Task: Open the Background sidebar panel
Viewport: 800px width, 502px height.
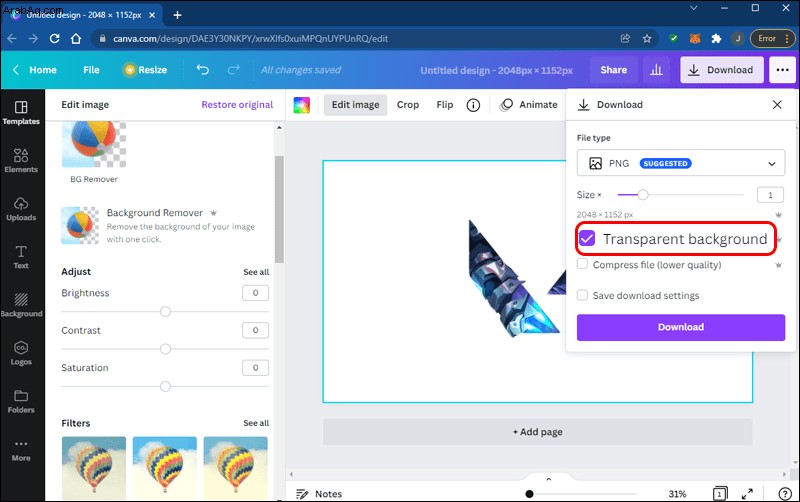Action: (21, 305)
